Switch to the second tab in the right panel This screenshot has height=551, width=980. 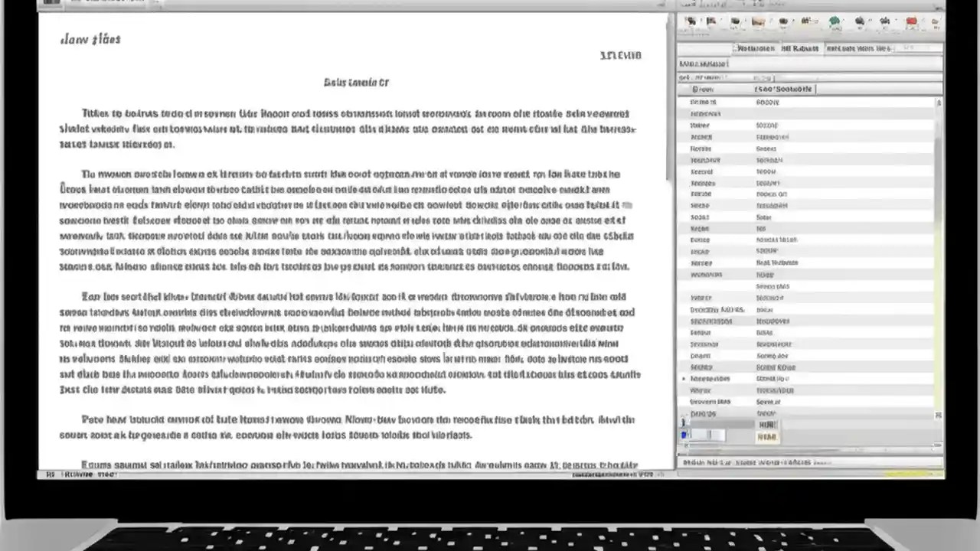point(800,47)
